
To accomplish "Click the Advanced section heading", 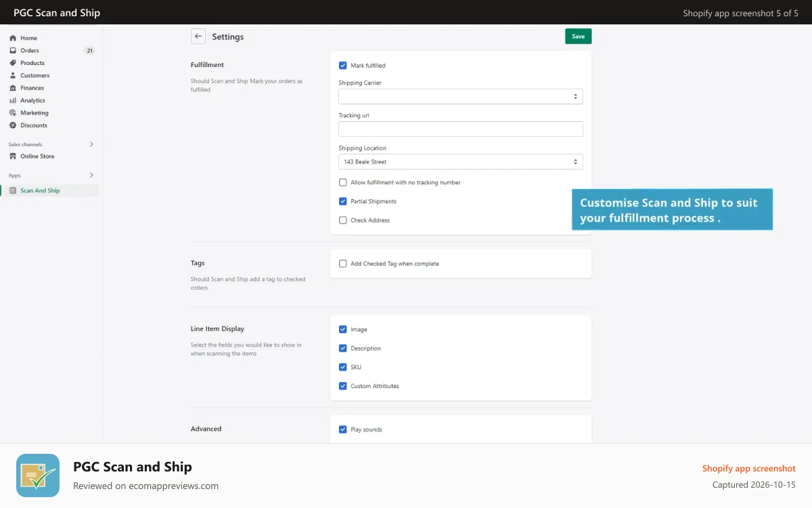I will coord(206,429).
